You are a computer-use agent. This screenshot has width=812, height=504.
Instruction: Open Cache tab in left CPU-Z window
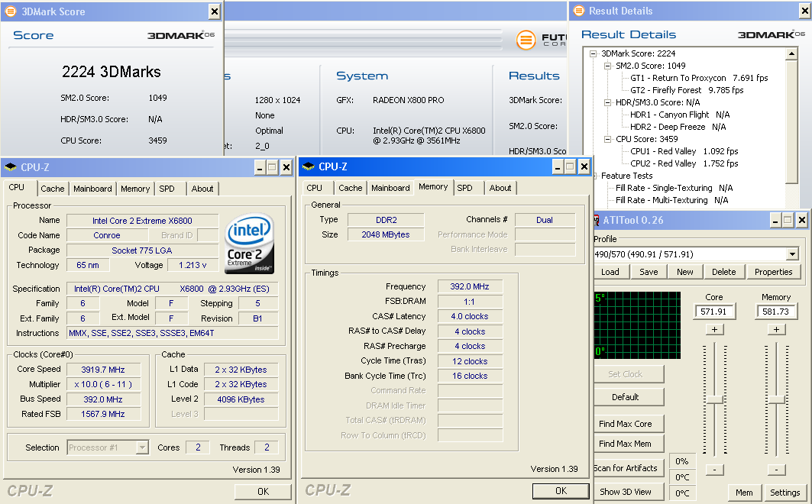[x=52, y=189]
